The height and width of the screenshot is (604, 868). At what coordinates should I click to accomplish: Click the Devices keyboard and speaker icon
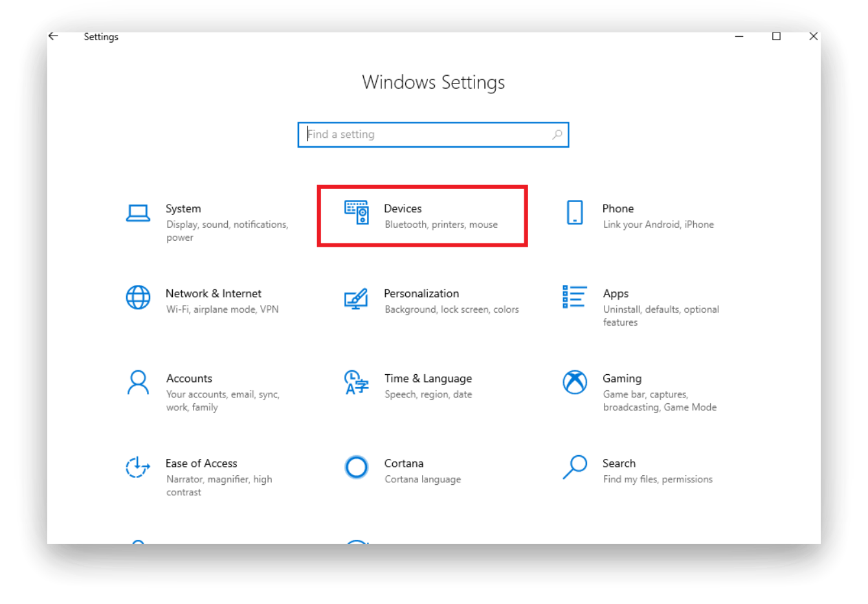[357, 212]
